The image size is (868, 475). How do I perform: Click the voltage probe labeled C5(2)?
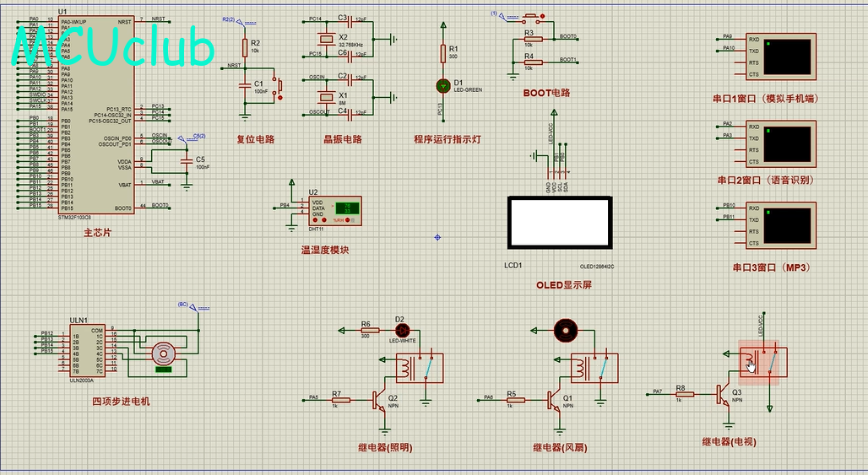pyautogui.click(x=191, y=138)
